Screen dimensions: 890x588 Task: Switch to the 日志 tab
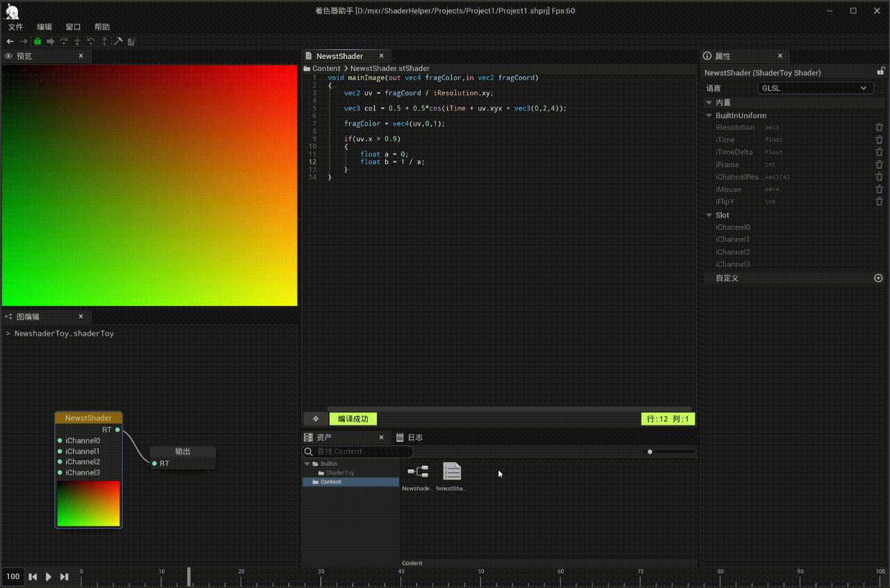click(x=410, y=437)
